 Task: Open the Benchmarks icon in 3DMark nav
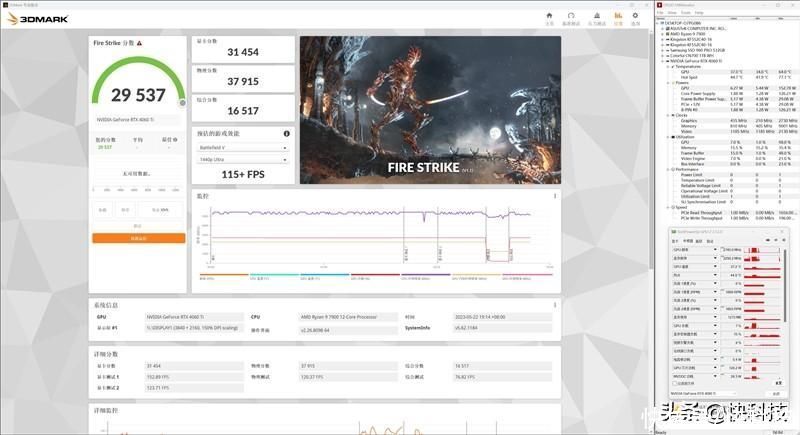click(571, 16)
